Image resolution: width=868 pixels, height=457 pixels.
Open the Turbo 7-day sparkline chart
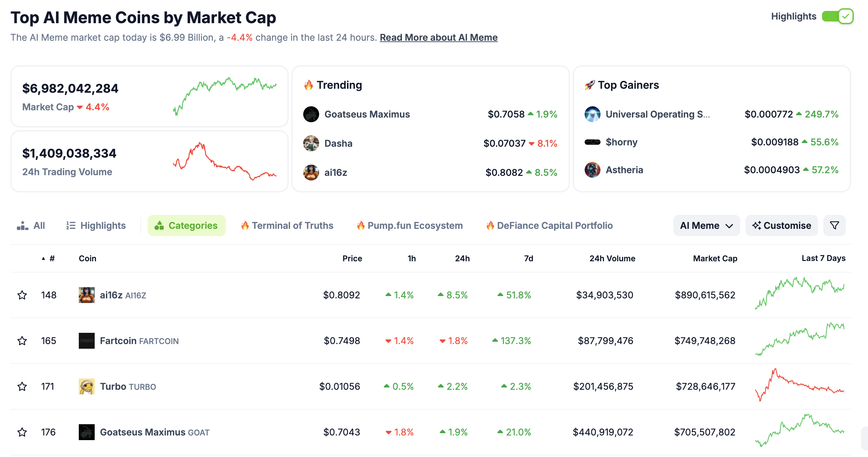(799, 385)
